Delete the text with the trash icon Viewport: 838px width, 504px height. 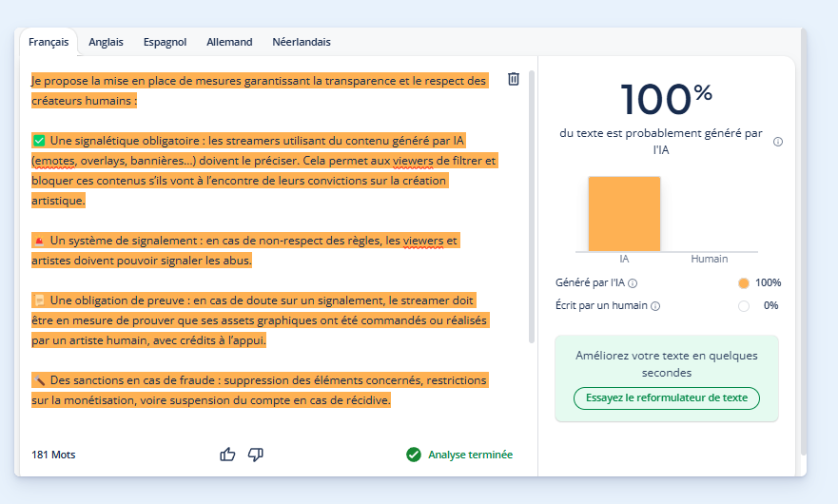pyautogui.click(x=513, y=79)
